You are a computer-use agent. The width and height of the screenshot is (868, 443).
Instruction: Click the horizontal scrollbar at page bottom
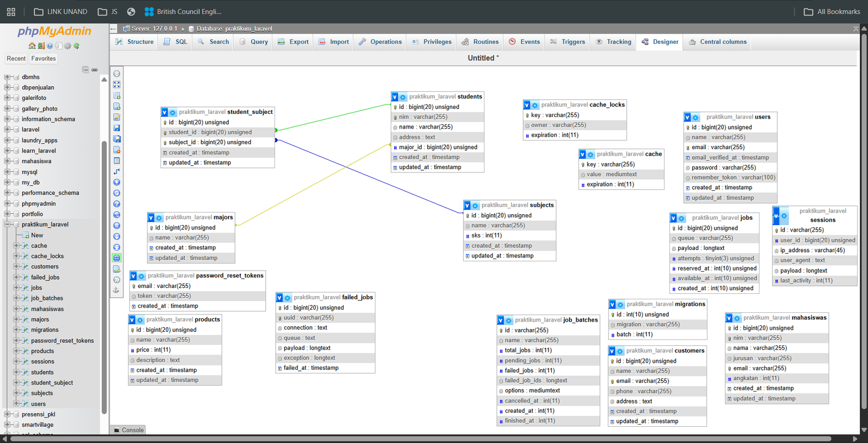(x=420, y=439)
